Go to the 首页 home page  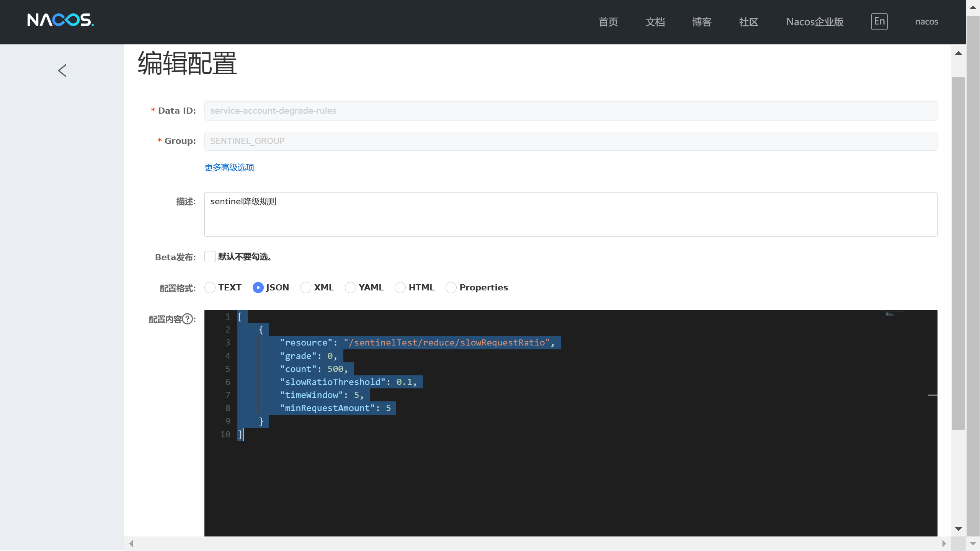click(608, 22)
